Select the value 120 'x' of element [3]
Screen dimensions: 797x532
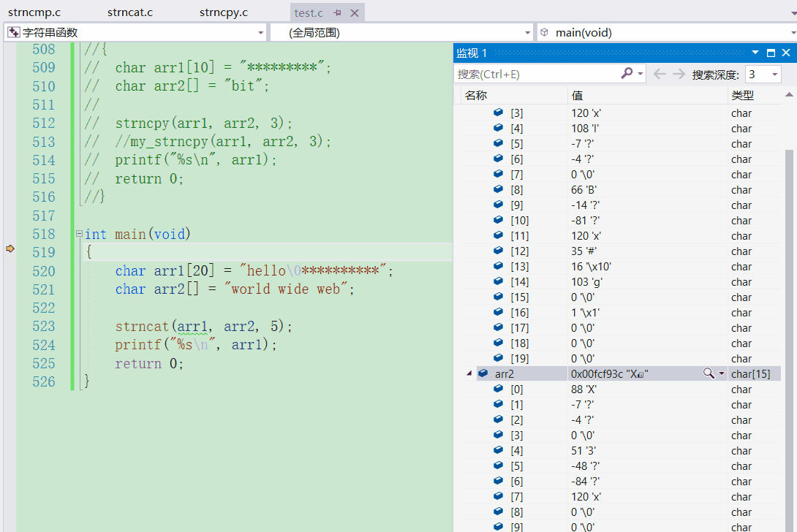pos(586,113)
